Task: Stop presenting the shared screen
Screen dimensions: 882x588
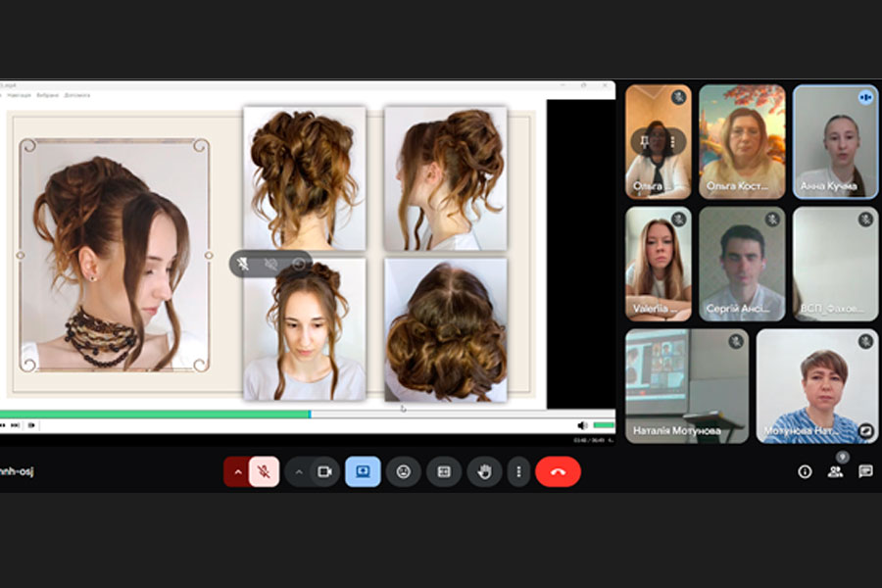Action: tap(363, 471)
